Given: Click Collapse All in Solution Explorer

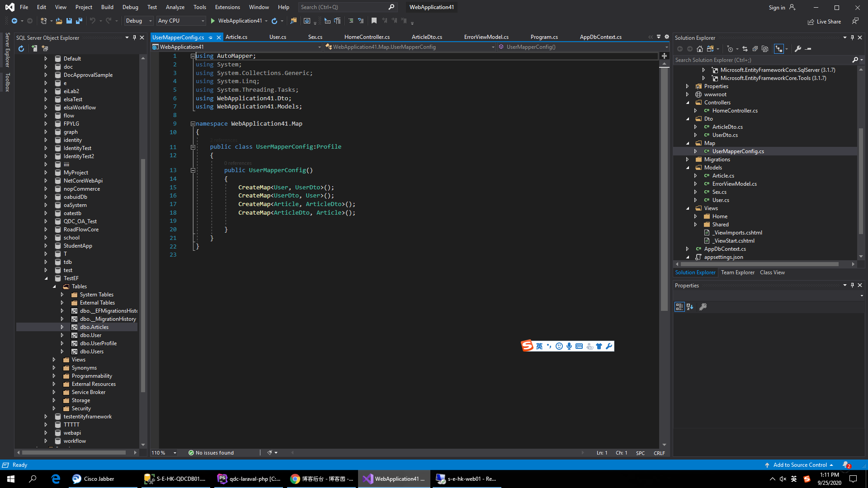Looking at the screenshot, I should pyautogui.click(x=755, y=49).
